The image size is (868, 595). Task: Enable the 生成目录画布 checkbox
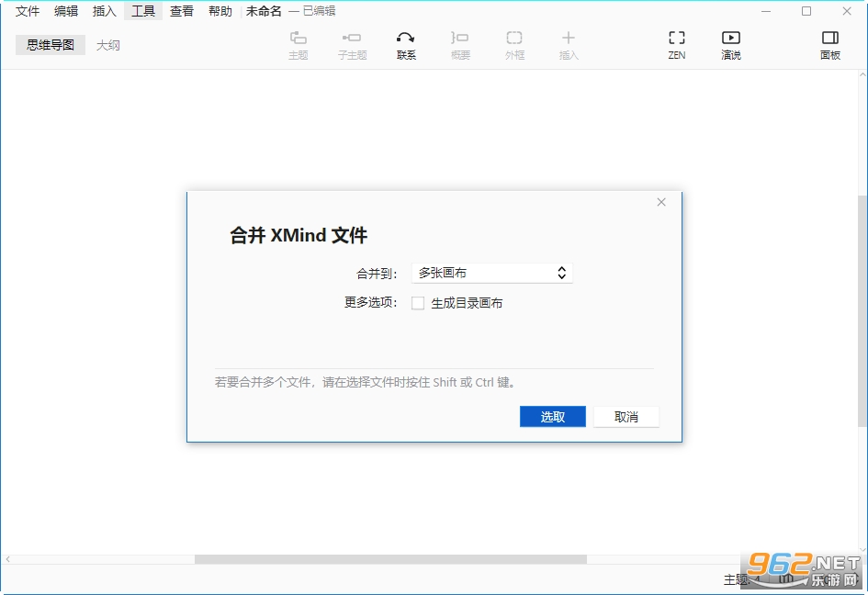click(418, 303)
